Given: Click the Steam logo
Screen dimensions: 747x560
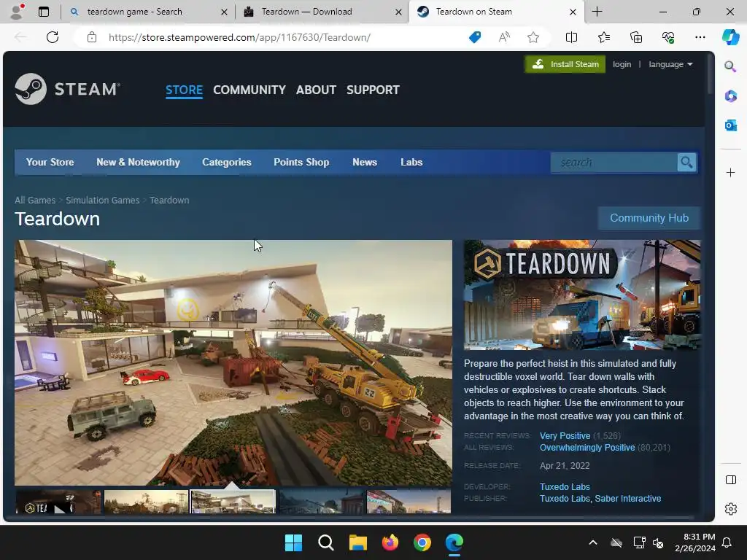Looking at the screenshot, I should (x=67, y=88).
